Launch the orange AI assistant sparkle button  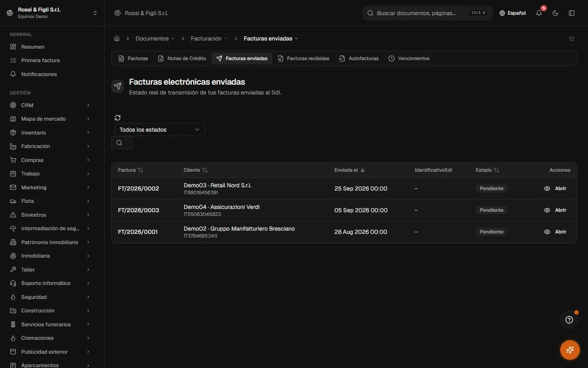(x=570, y=350)
